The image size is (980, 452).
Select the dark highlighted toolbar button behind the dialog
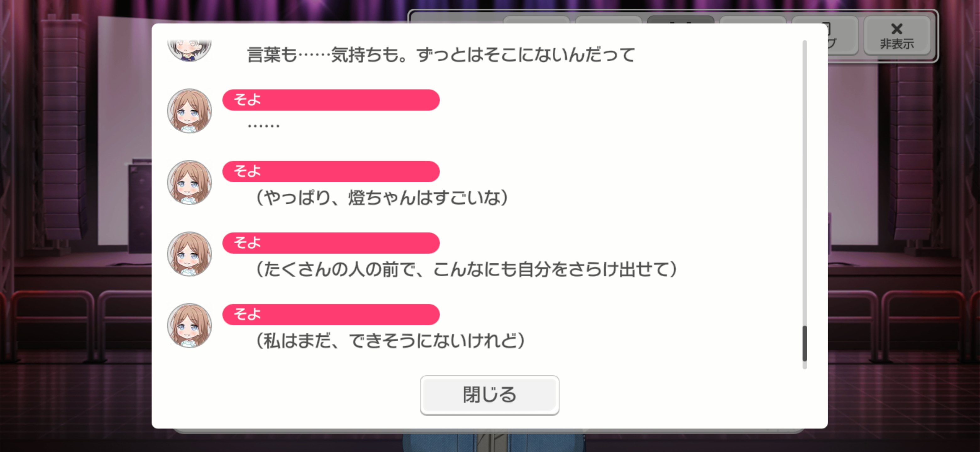coord(680,20)
